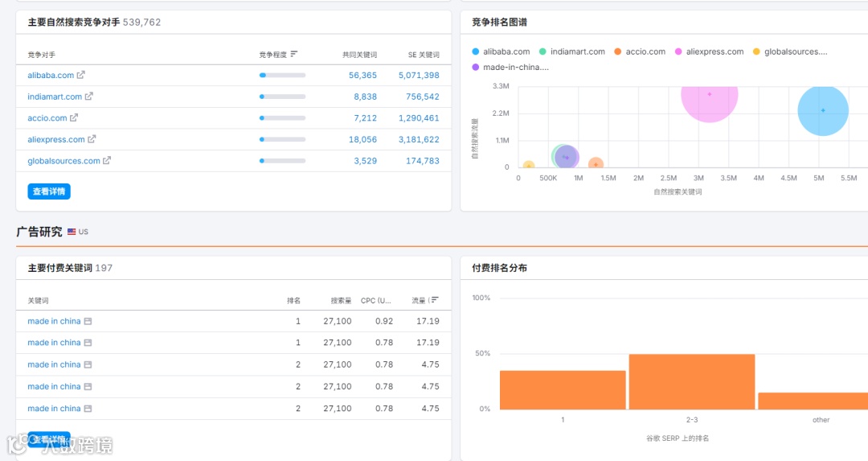Click 共同关键词 column header

click(359, 55)
